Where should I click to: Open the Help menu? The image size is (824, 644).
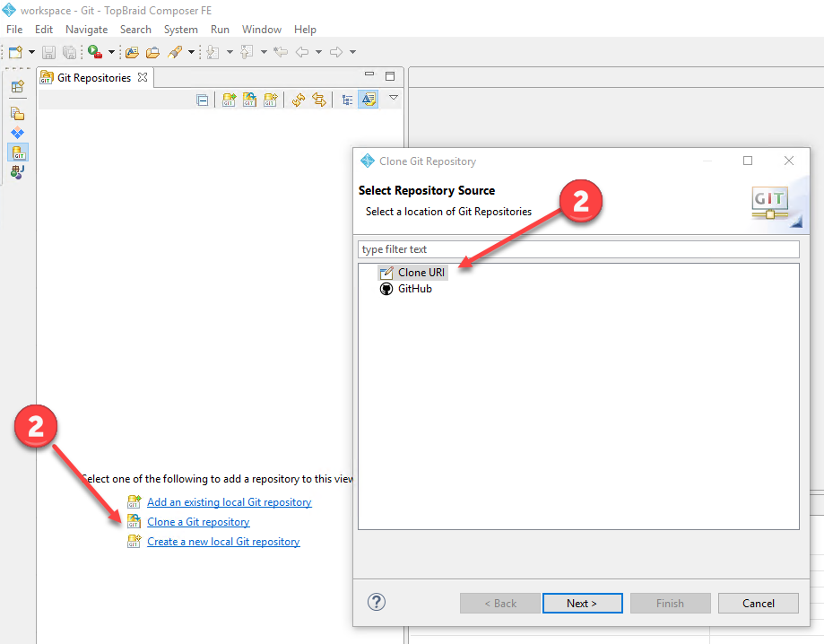tap(306, 30)
